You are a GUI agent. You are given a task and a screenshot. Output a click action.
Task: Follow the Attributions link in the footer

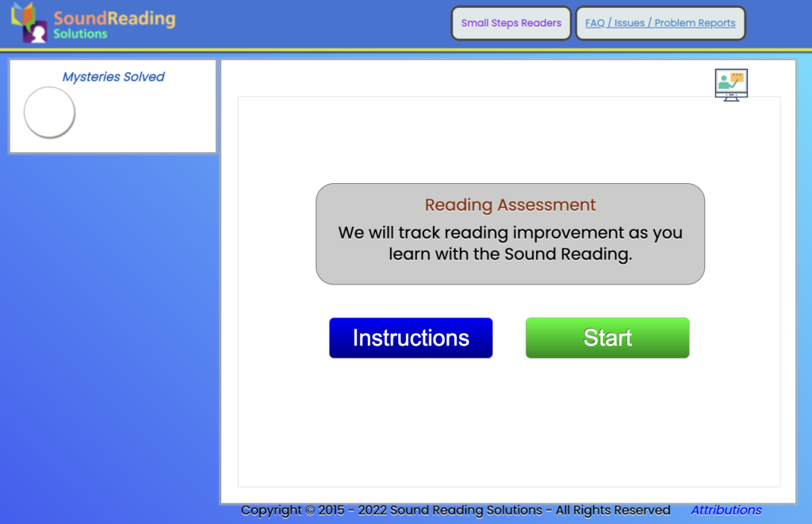coord(726,510)
